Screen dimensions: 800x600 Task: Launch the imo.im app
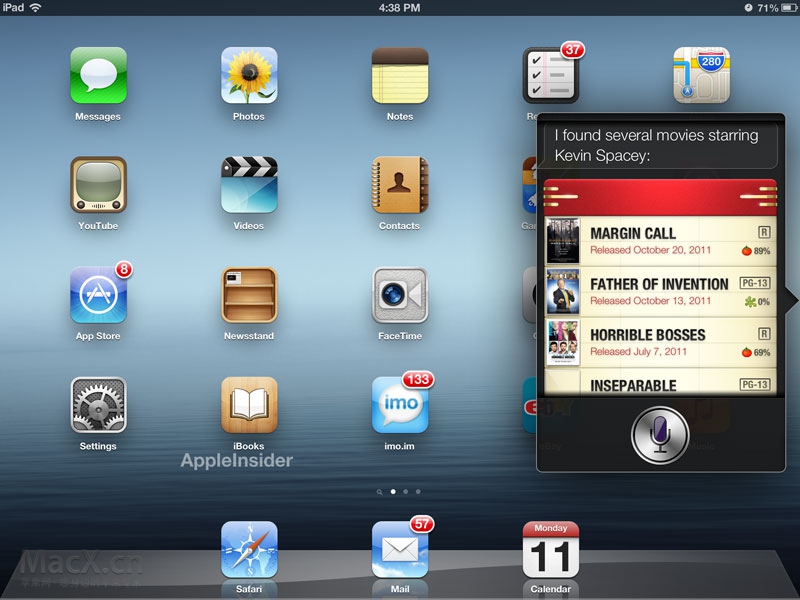tap(400, 405)
